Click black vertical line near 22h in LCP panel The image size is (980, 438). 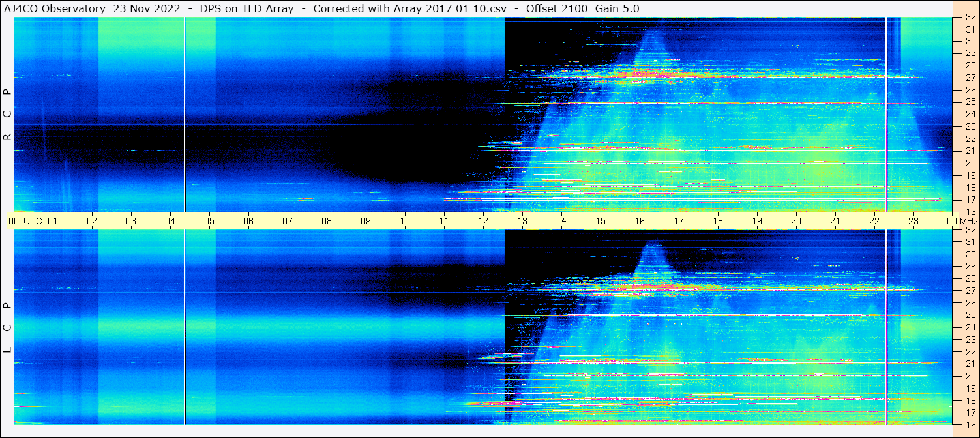coord(886,327)
